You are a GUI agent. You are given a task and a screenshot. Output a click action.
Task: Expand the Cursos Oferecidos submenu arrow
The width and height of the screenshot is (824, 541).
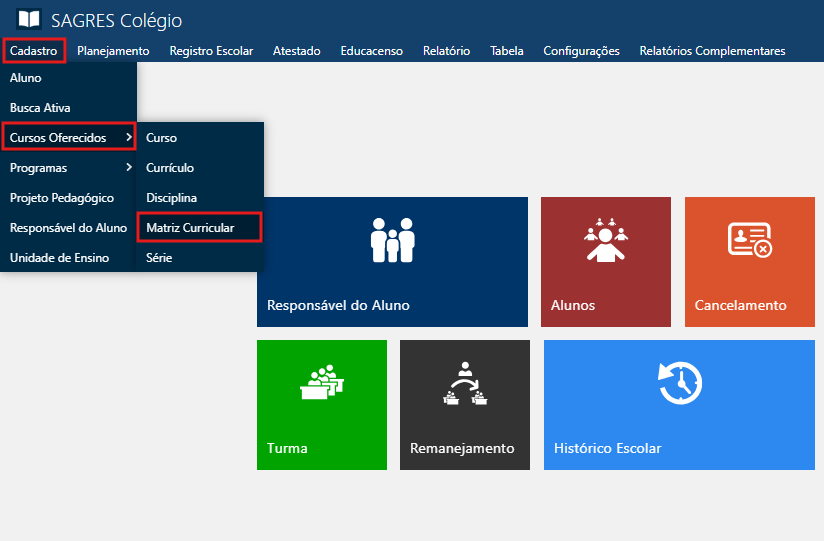(x=128, y=138)
